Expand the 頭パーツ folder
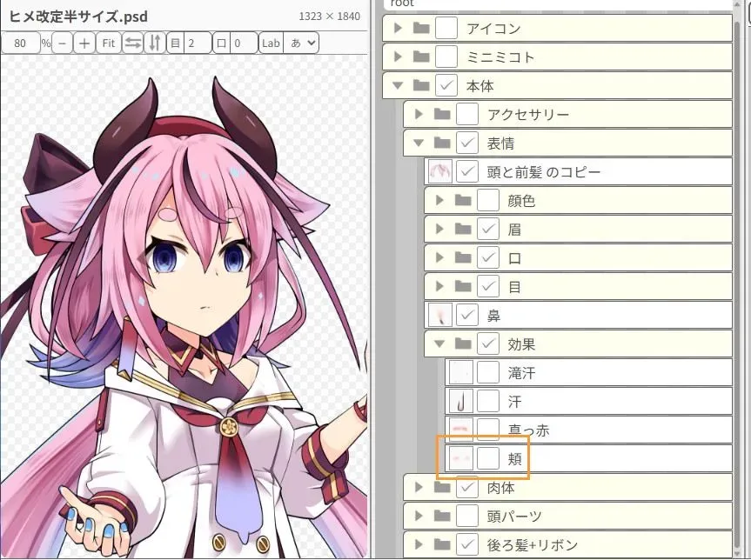751x560 pixels. pos(419,517)
